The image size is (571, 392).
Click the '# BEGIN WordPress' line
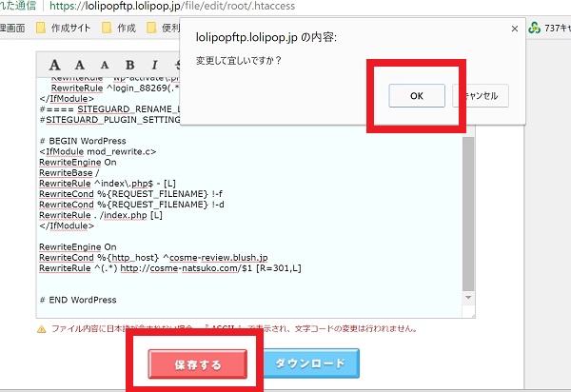(x=83, y=141)
